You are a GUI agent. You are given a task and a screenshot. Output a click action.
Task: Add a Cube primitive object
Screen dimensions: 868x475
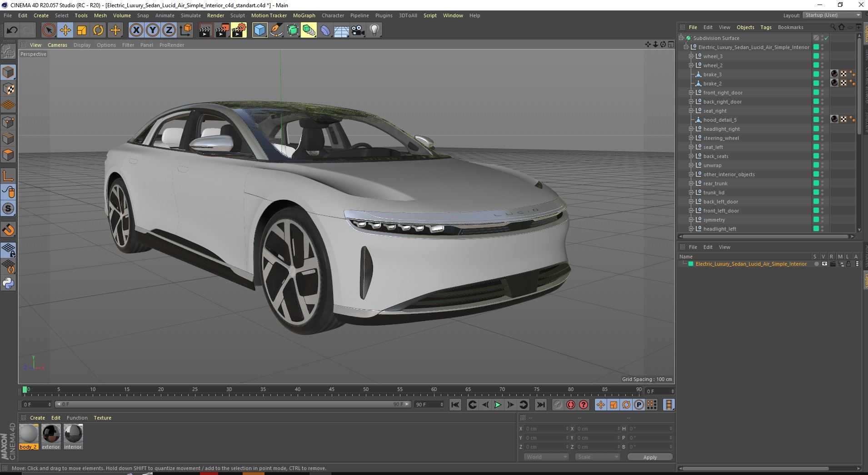[x=259, y=30]
